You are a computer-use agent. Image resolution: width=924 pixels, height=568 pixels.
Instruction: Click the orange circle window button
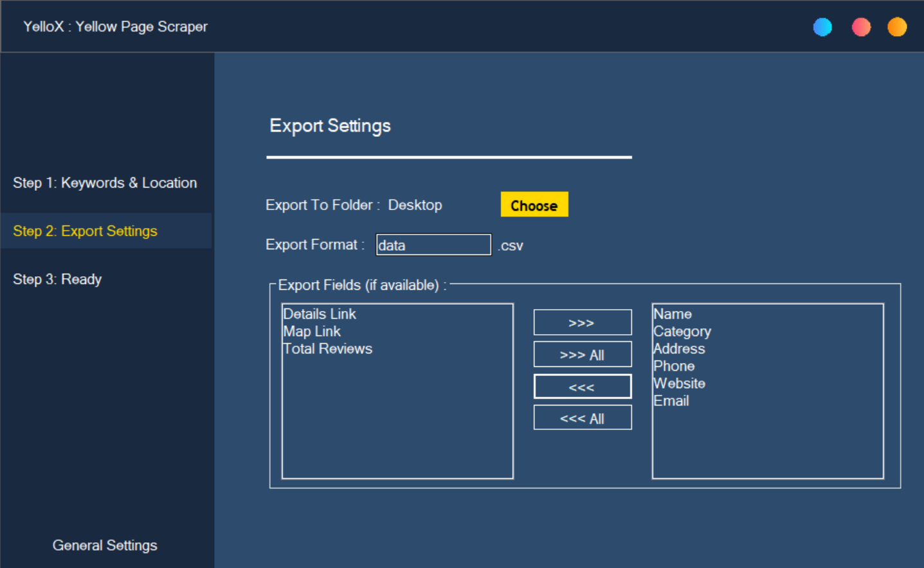click(x=897, y=27)
